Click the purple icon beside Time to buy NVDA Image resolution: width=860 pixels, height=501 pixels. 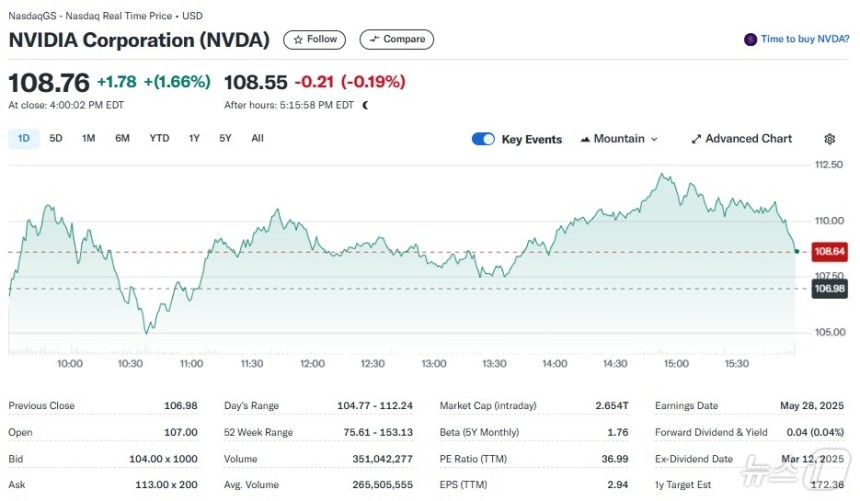[x=750, y=40]
